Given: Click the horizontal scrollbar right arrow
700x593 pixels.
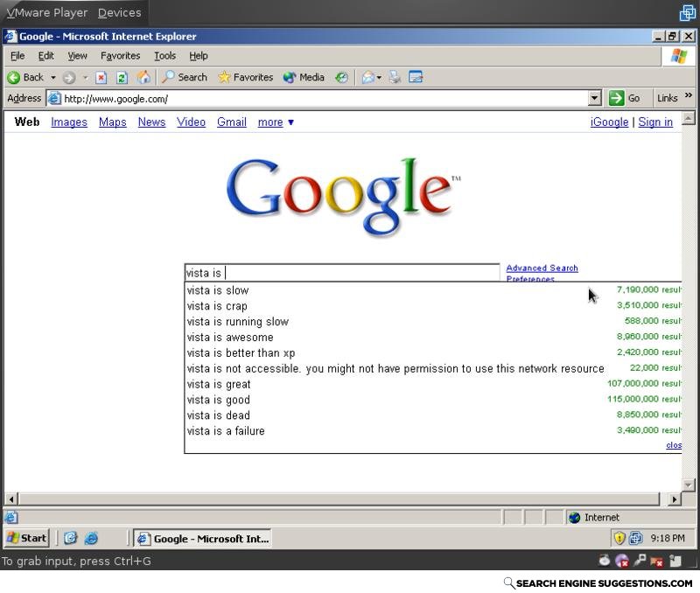Looking at the screenshot, I should pyautogui.click(x=674, y=499).
